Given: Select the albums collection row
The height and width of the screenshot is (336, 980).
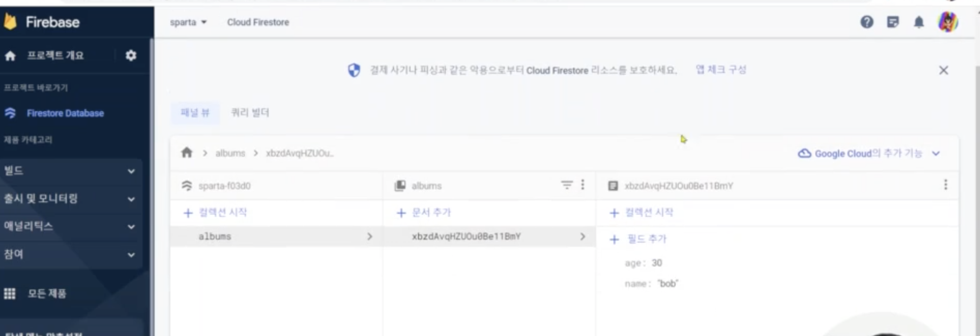Looking at the screenshot, I should pyautogui.click(x=276, y=237).
